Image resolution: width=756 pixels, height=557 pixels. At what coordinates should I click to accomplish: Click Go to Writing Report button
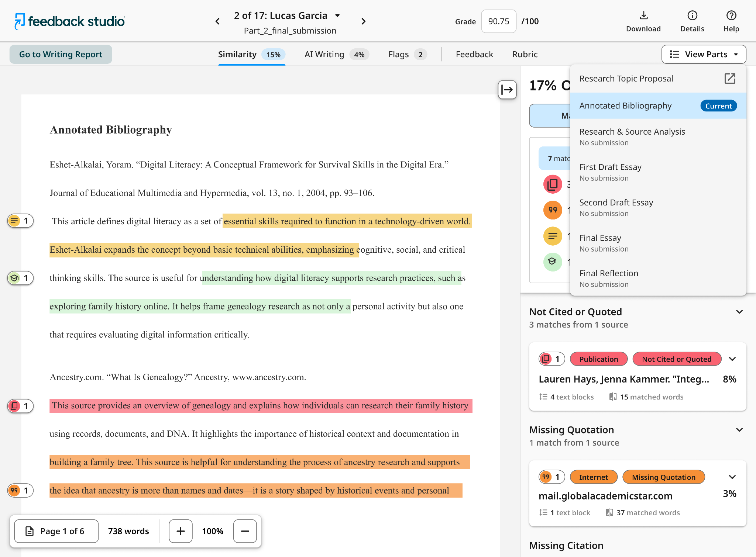click(61, 54)
